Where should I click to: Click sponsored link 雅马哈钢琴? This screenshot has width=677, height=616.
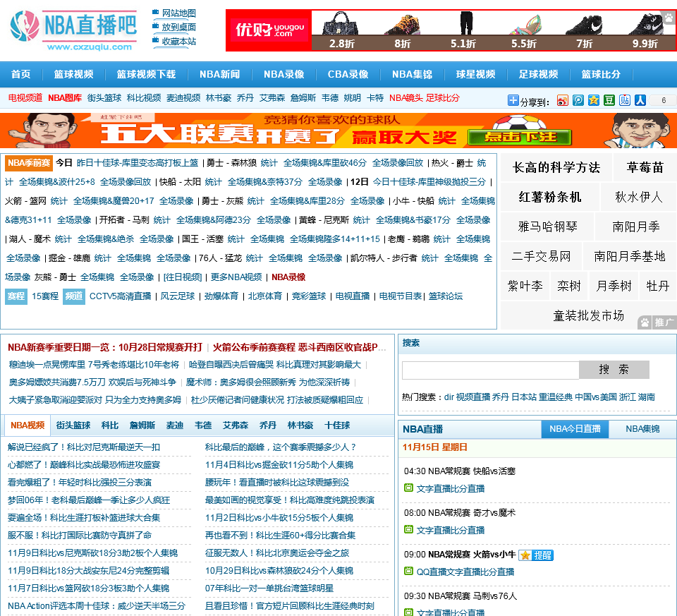[547, 227]
